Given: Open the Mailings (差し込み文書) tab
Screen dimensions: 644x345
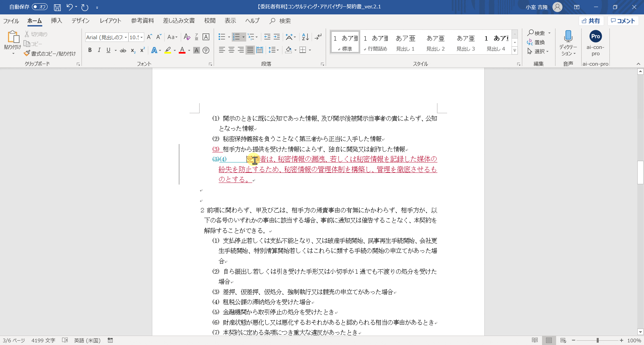Looking at the screenshot, I should 179,21.
